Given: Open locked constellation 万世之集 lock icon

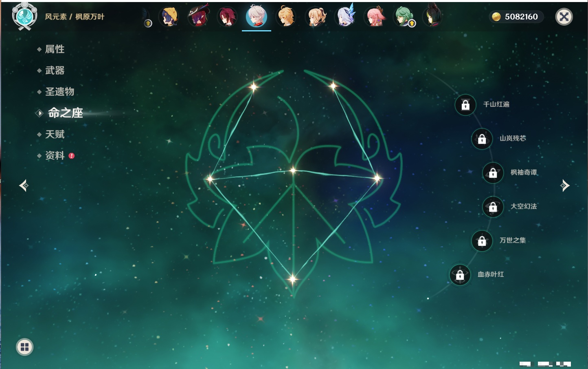Looking at the screenshot, I should point(482,241).
